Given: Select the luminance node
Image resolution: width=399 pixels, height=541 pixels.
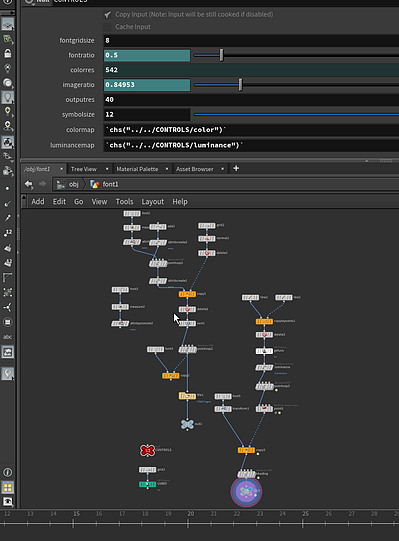Looking at the screenshot, I should tap(264, 367).
